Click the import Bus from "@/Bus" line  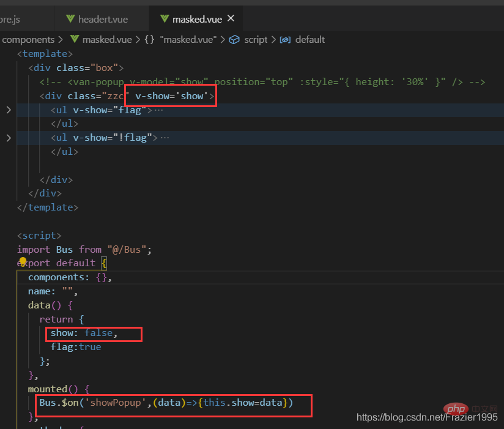click(84, 250)
